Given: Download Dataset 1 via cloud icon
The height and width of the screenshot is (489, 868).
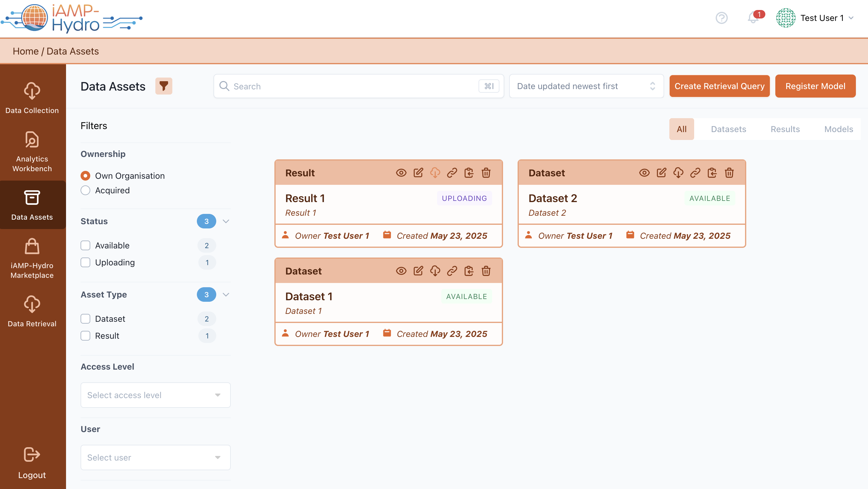Looking at the screenshot, I should pos(435,271).
